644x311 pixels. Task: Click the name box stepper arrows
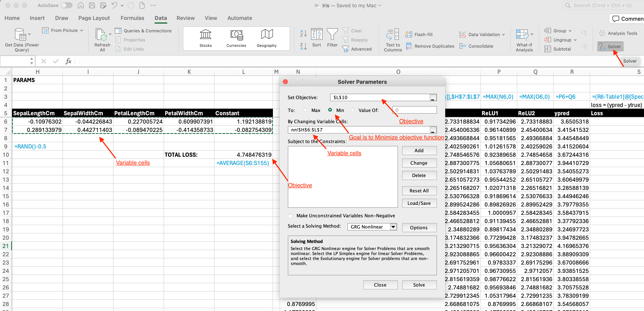tap(31, 61)
